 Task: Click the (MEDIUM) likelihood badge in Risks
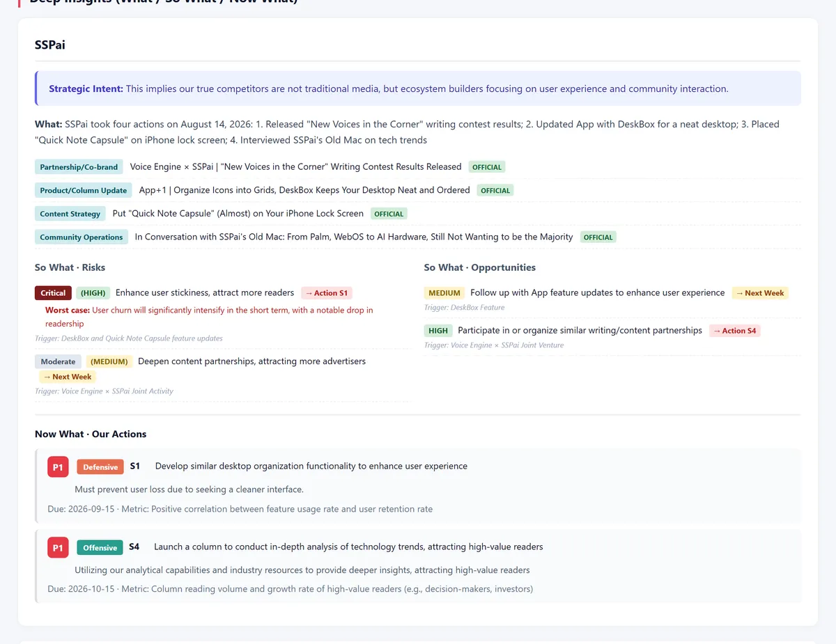(x=109, y=361)
